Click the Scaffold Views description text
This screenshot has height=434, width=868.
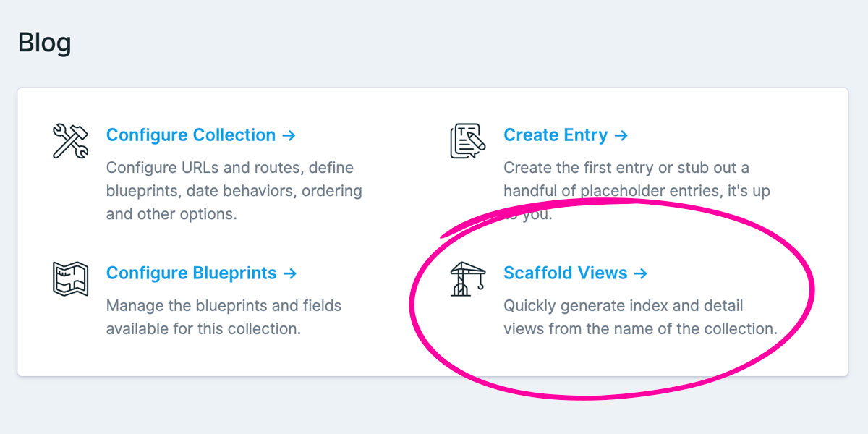(622, 317)
